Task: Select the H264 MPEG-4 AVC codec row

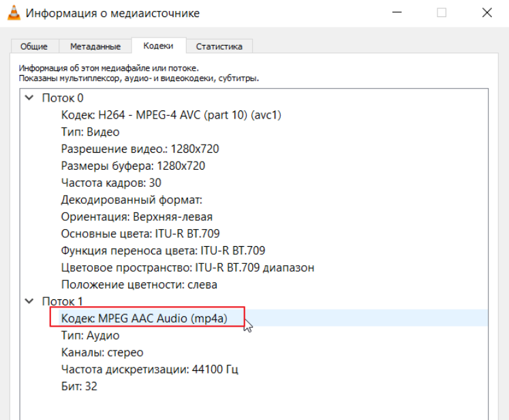Action: click(170, 115)
